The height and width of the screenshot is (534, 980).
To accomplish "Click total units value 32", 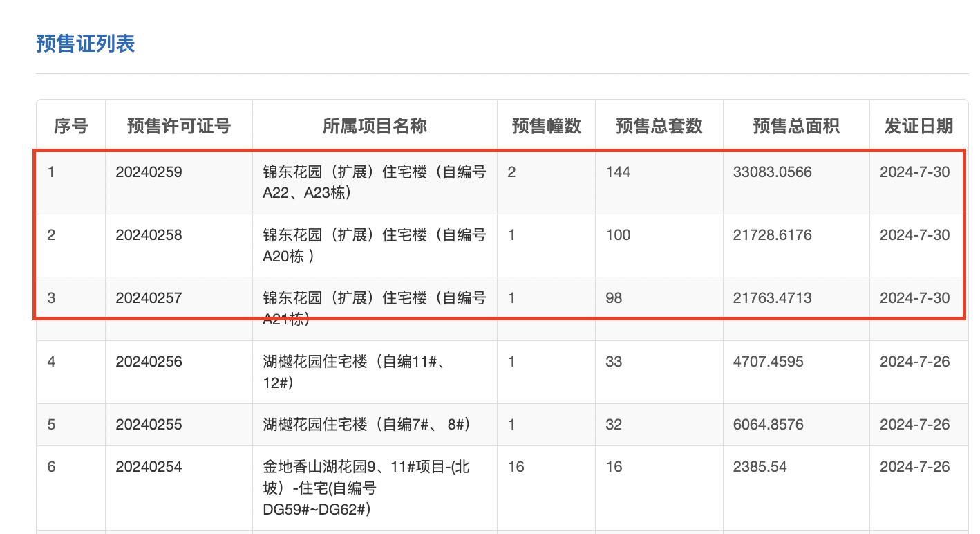I will pos(614,424).
